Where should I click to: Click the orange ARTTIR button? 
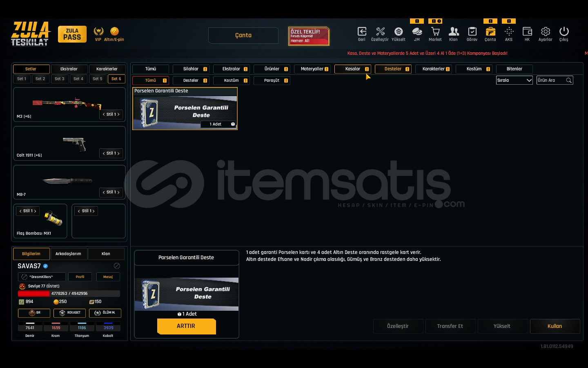186,326
